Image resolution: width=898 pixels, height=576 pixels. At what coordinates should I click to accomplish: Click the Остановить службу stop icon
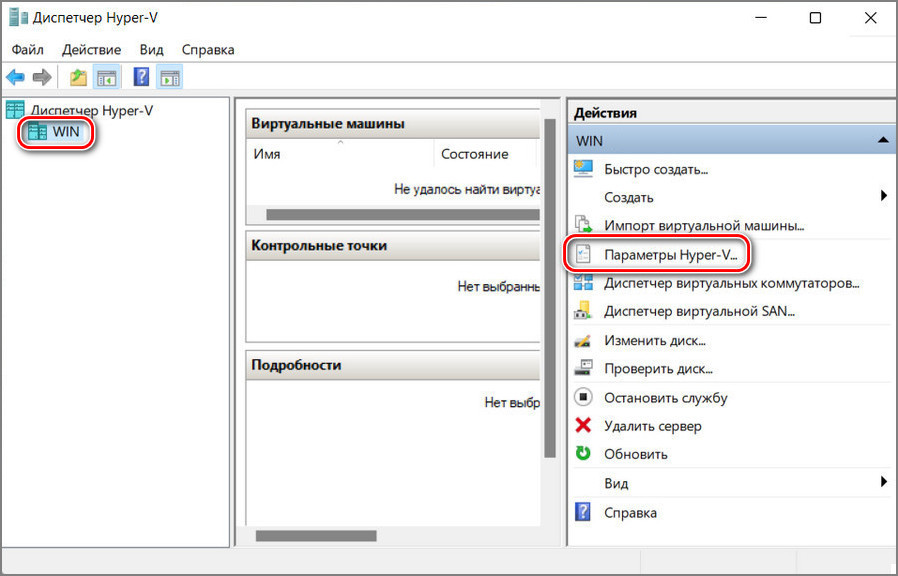click(x=583, y=397)
